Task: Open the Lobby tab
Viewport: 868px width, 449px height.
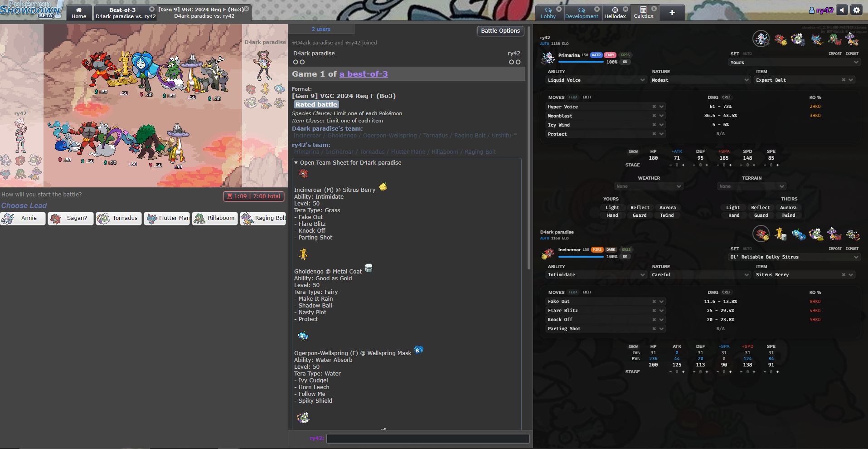Action: tap(548, 13)
